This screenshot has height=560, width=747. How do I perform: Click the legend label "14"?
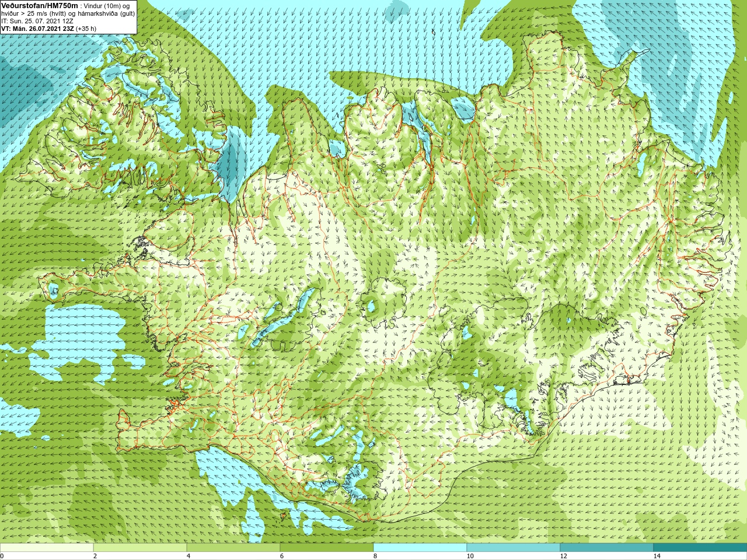[657, 556]
